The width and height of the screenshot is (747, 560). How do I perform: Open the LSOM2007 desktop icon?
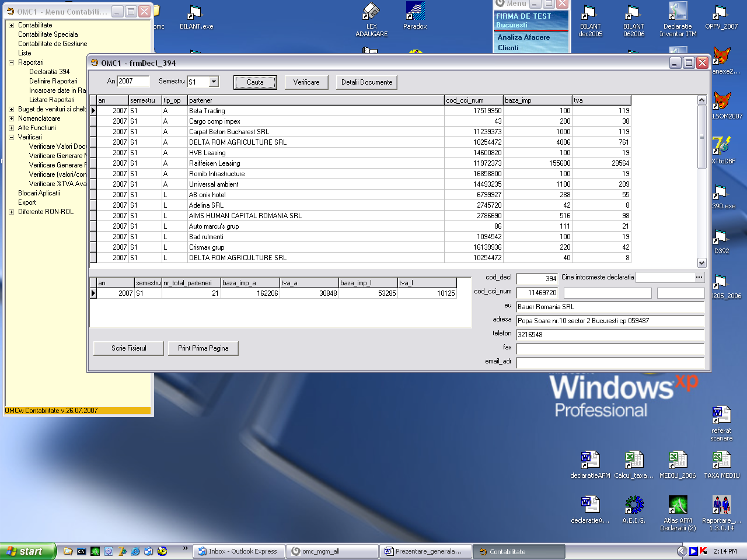[724, 105]
